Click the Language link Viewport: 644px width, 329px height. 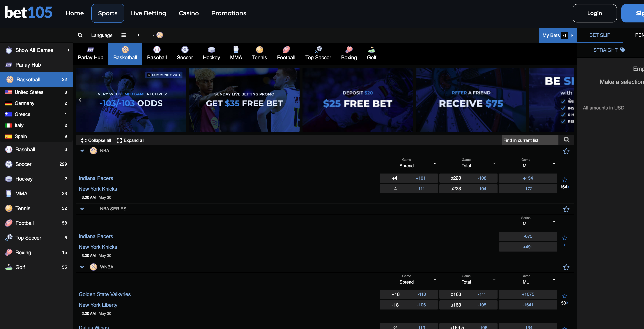pos(102,35)
